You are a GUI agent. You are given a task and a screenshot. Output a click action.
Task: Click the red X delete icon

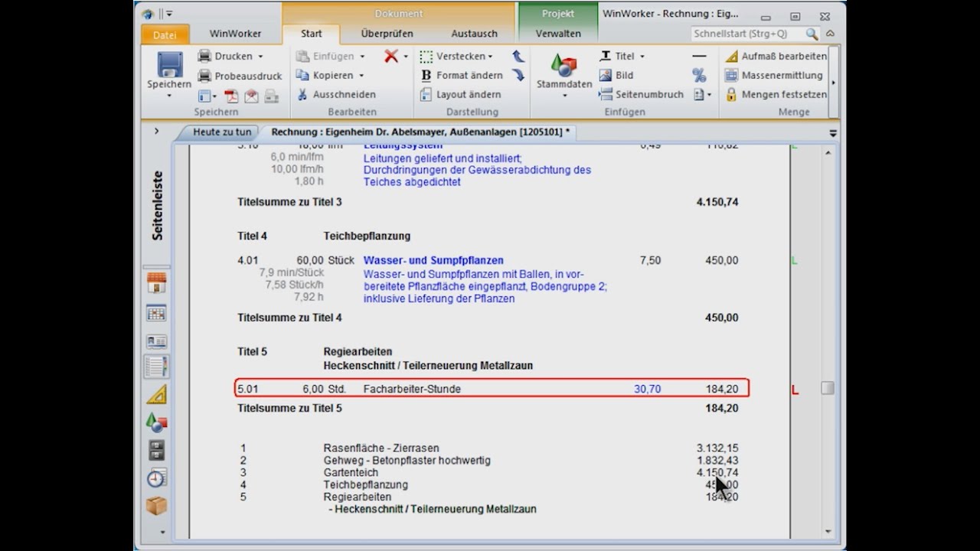point(391,56)
